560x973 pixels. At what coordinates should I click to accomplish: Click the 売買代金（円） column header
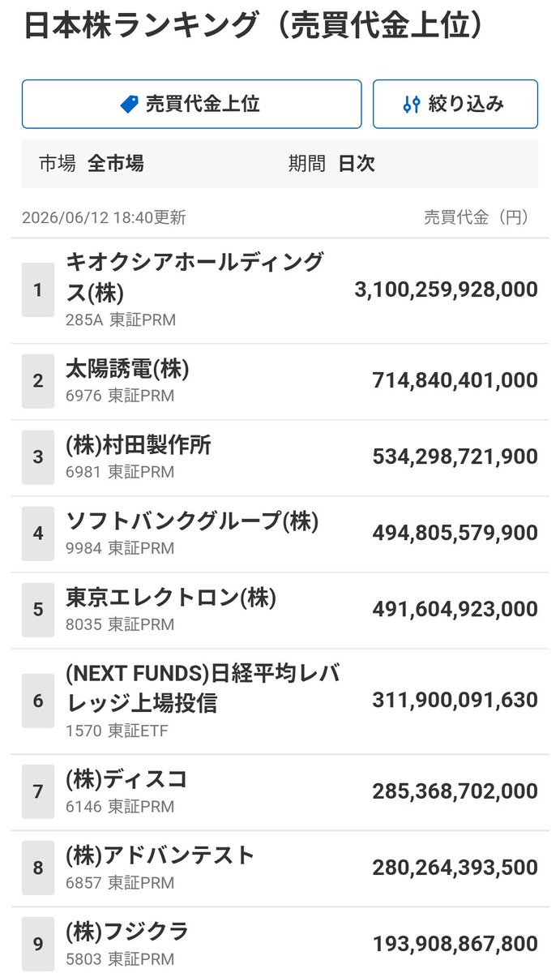tap(476, 216)
